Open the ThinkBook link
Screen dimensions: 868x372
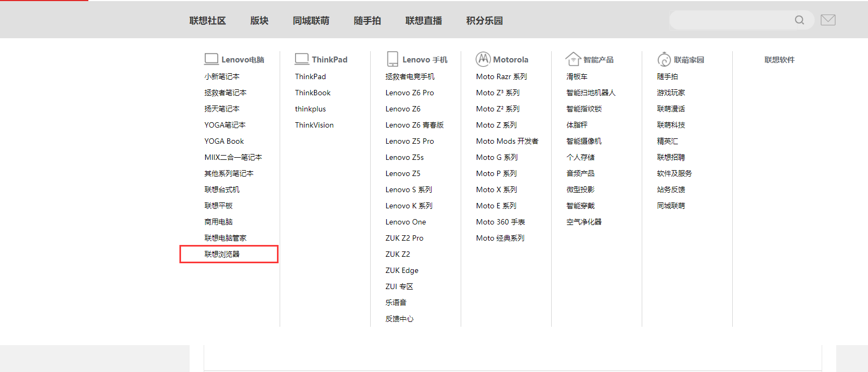pos(313,93)
